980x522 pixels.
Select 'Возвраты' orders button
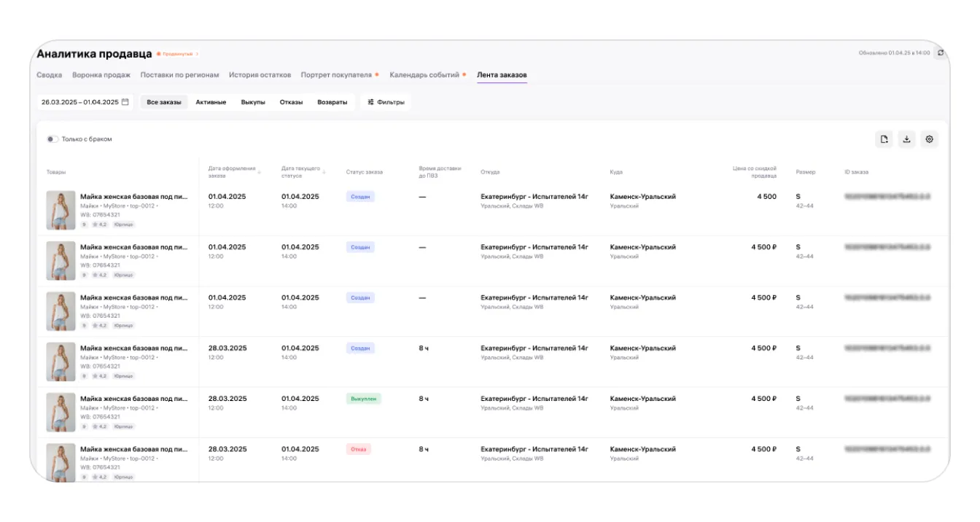[332, 102]
